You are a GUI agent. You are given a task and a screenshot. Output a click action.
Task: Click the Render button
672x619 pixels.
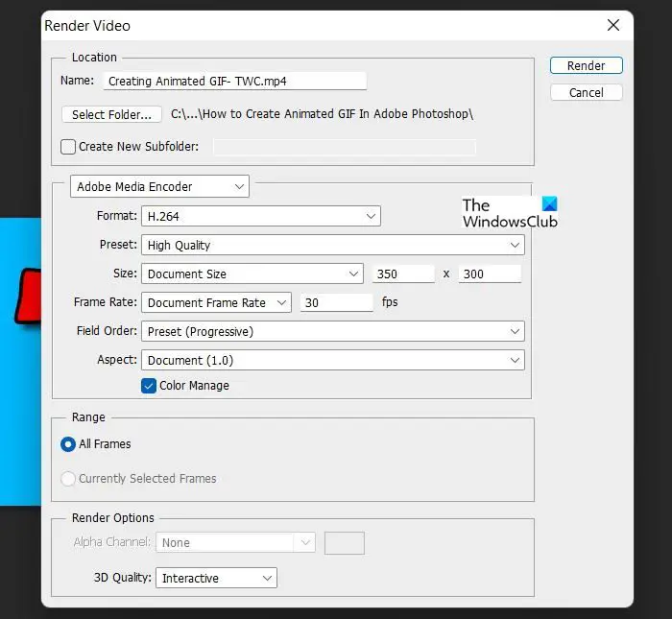pos(586,65)
